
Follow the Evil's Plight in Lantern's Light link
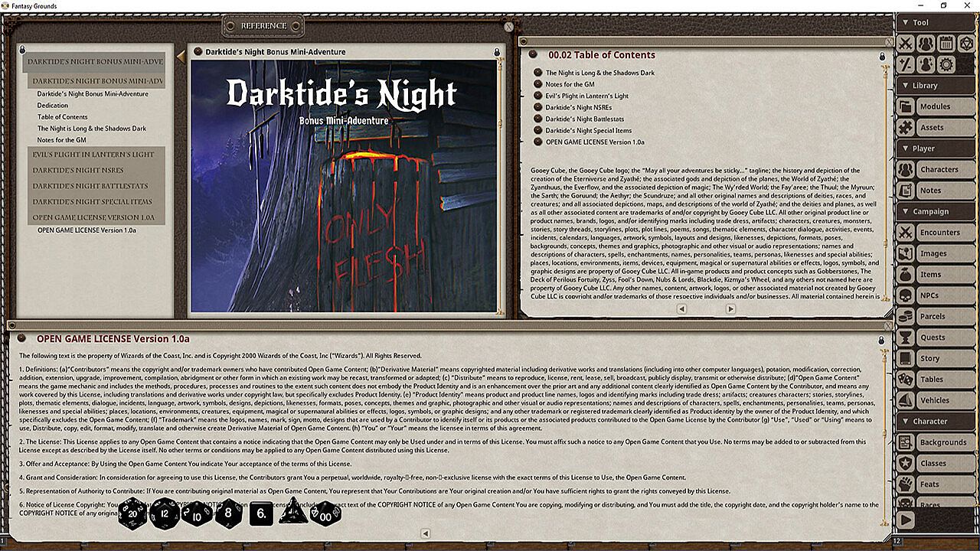[x=587, y=96]
